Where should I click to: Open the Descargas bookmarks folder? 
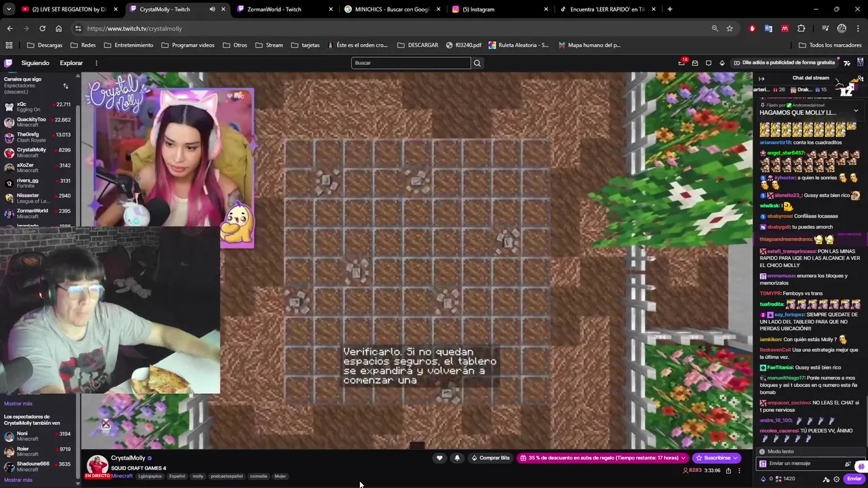[45, 45]
